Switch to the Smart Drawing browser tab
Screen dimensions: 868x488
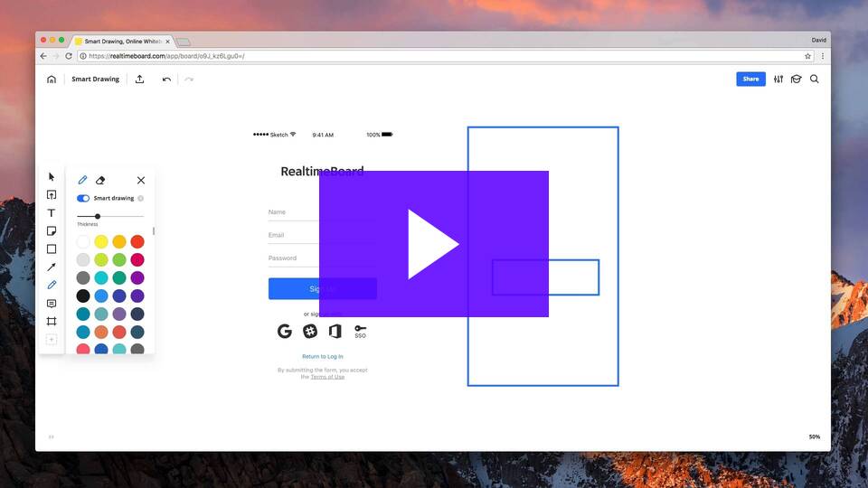[x=122, y=41]
